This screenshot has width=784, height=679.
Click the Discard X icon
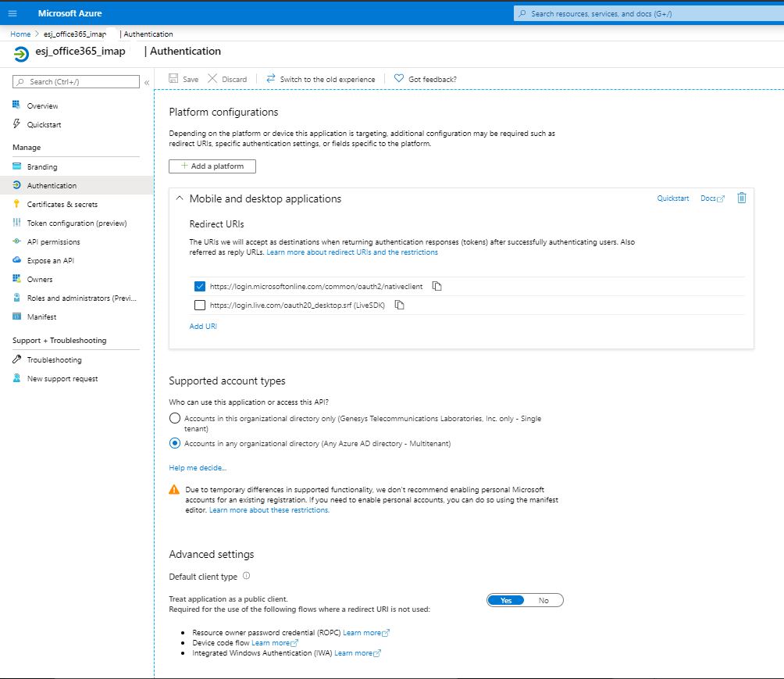[x=213, y=79]
